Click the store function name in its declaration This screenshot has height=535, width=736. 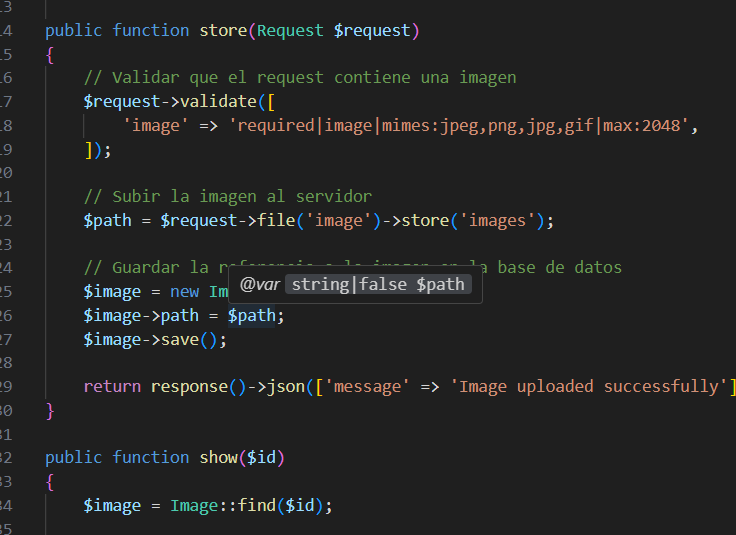click(x=223, y=30)
